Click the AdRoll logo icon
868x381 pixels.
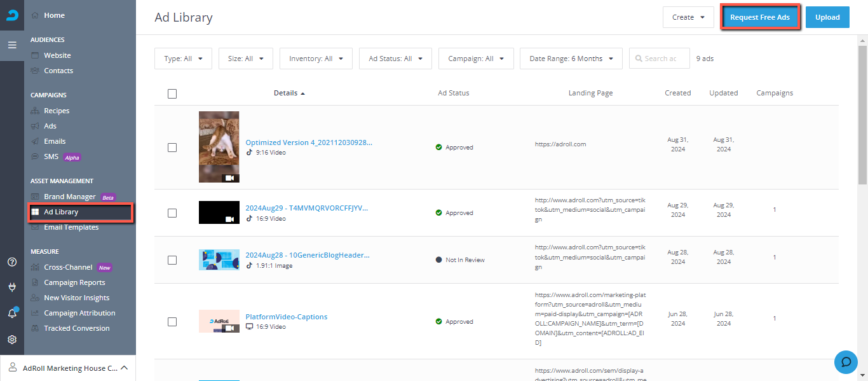pos(12,15)
